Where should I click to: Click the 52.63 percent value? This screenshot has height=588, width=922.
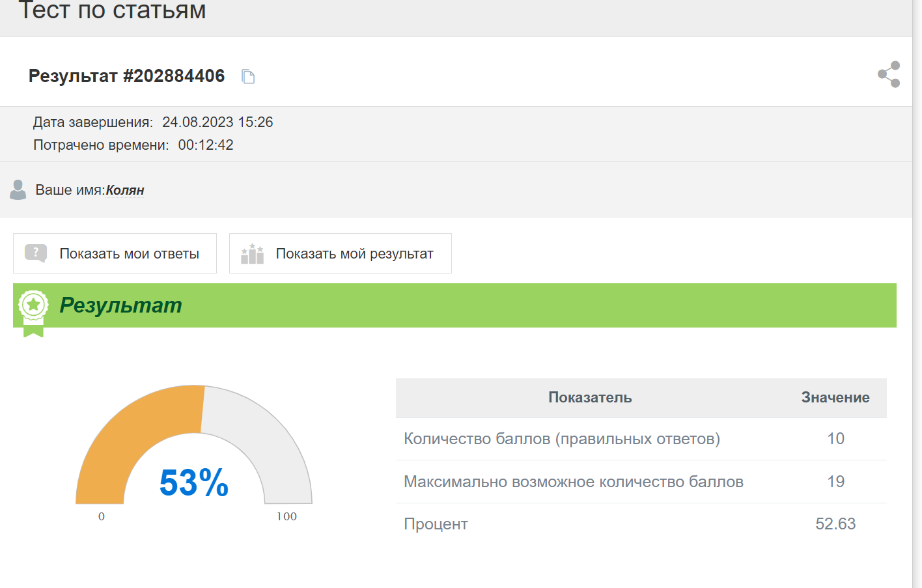tap(835, 524)
